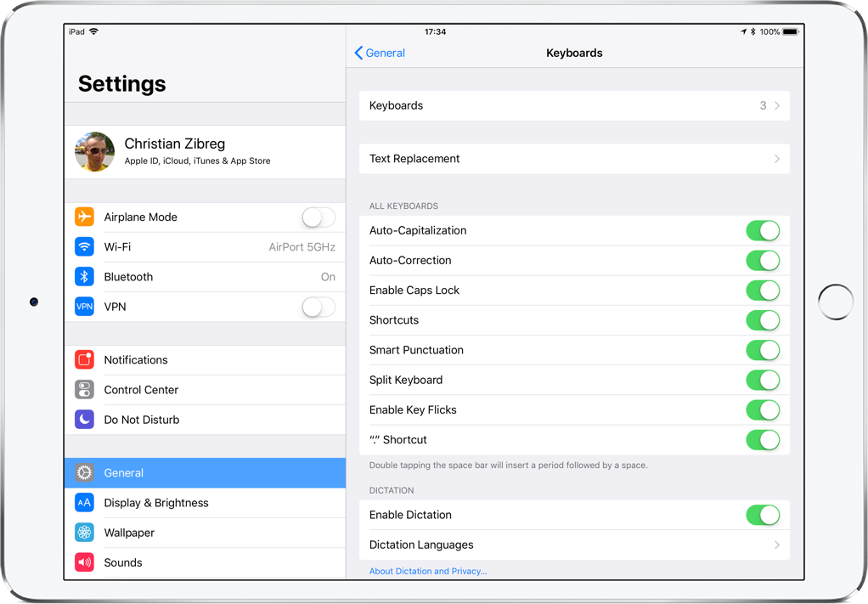Open About Dictation and Privacy link
The image size is (868, 604).
(x=428, y=571)
